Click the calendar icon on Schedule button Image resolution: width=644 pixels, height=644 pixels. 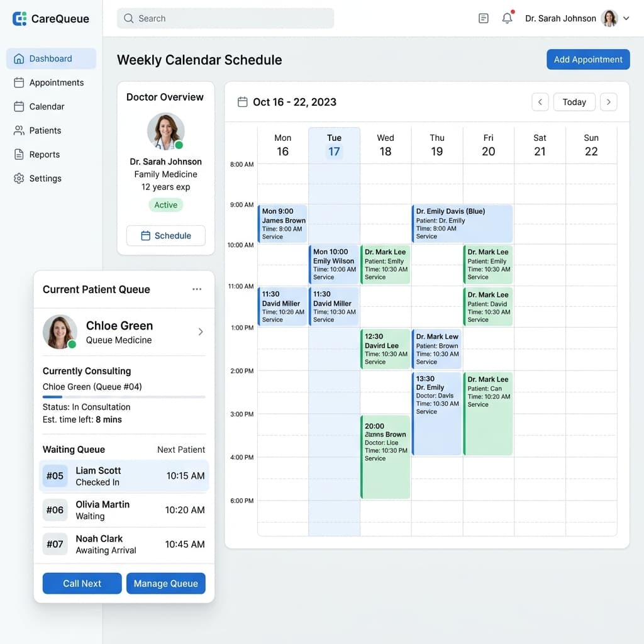click(145, 235)
